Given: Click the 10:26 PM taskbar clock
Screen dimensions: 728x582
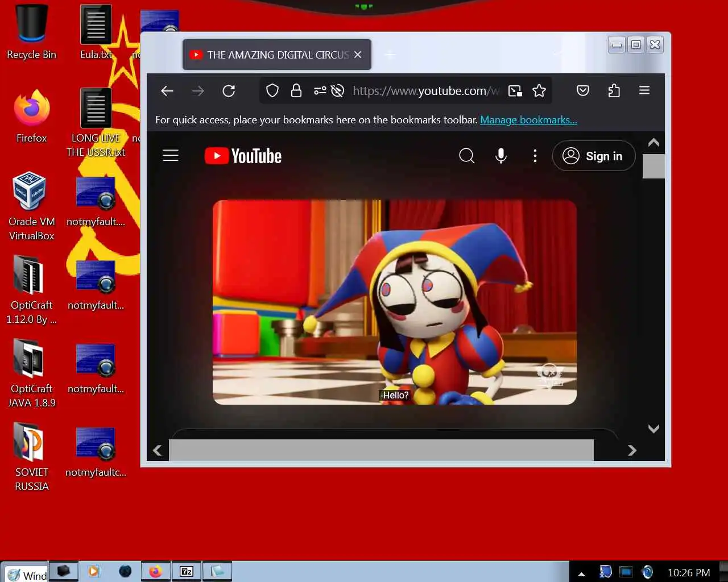Looking at the screenshot, I should click(688, 572).
